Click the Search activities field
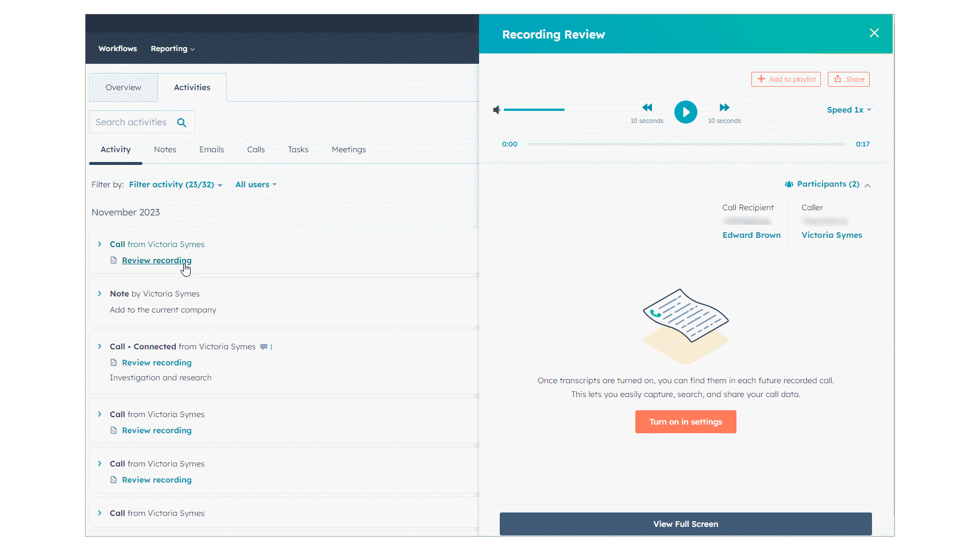The height and width of the screenshot is (551, 980). (x=131, y=122)
